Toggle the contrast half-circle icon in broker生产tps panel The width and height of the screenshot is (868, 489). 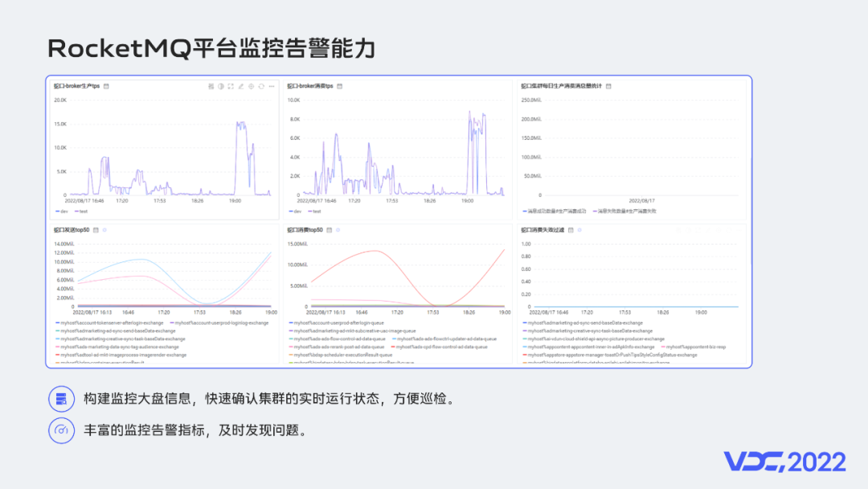(221, 86)
